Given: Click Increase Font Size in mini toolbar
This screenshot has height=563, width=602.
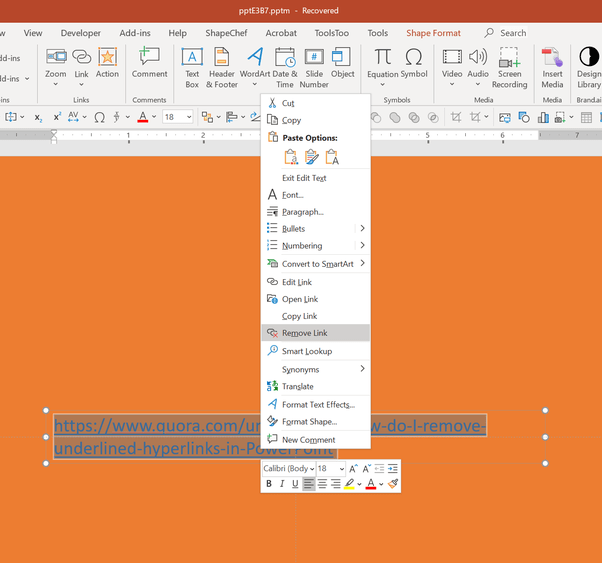Looking at the screenshot, I should (x=353, y=469).
